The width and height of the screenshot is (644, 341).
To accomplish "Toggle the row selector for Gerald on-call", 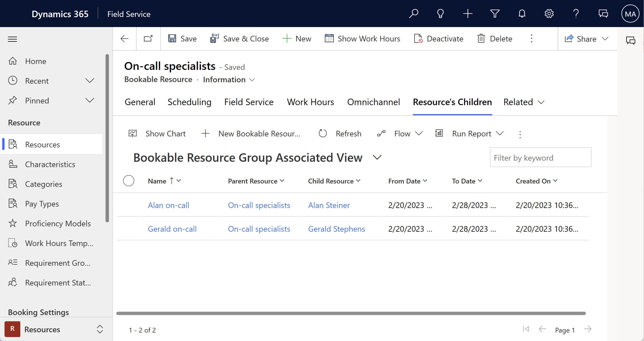I will (129, 229).
